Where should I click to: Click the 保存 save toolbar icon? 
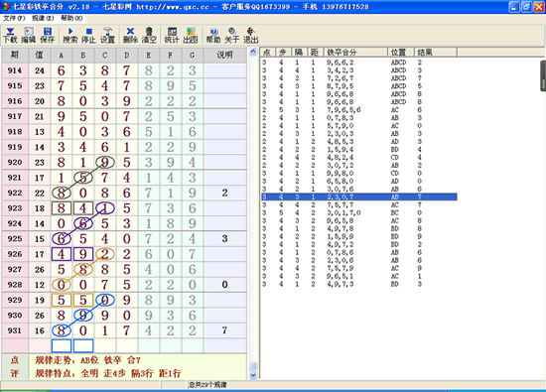click(x=48, y=36)
